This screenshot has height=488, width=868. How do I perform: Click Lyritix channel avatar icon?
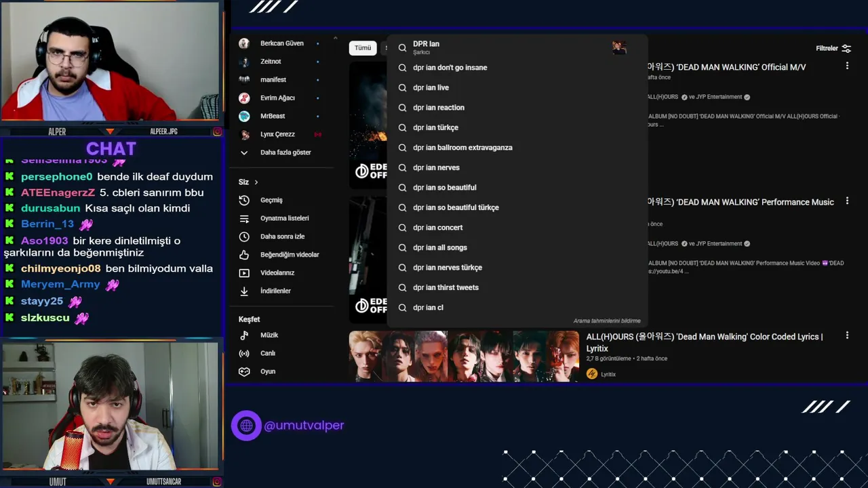pyautogui.click(x=592, y=374)
